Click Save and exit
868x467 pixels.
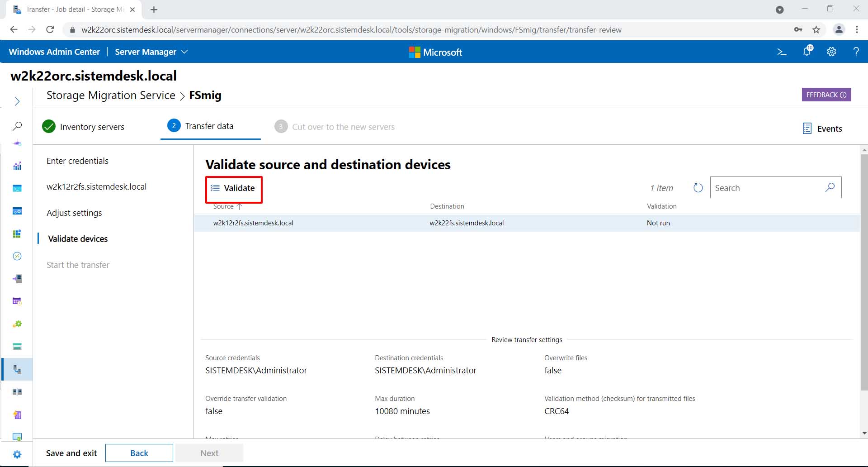[71, 453]
